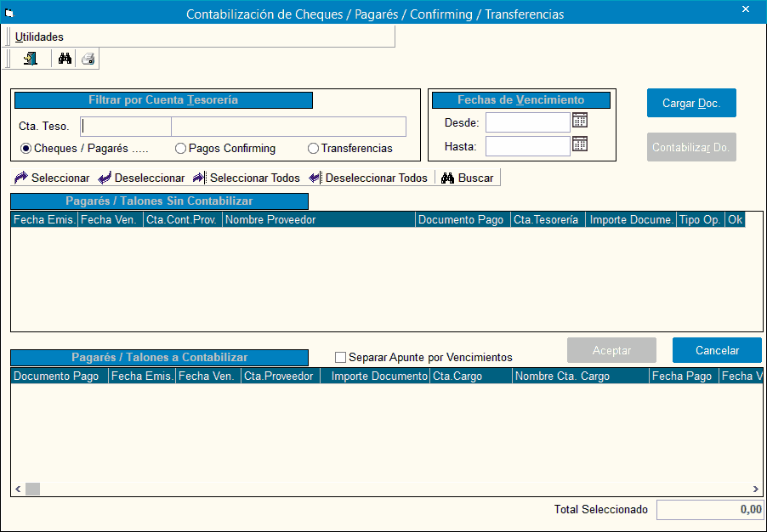Select Transferencias radio option
Image resolution: width=767 pixels, height=532 pixels.
[x=313, y=149]
